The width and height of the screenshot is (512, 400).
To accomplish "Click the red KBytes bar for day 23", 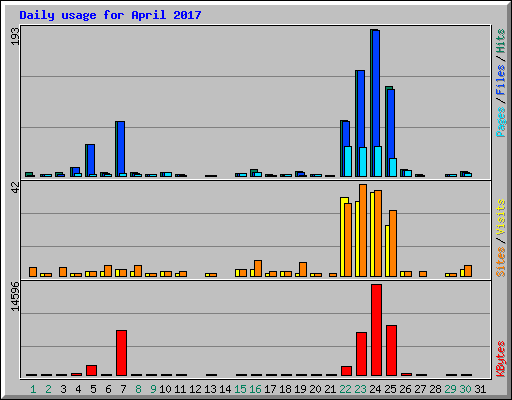I will 361,354.
